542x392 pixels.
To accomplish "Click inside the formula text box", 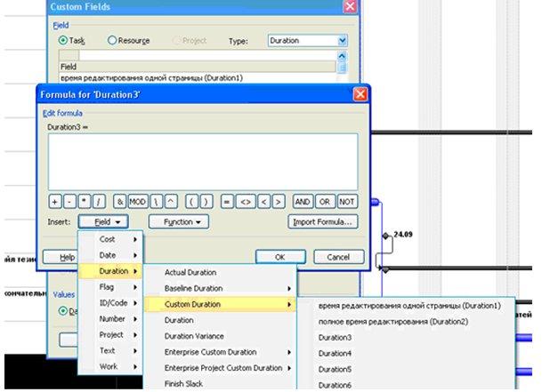I will [203, 162].
